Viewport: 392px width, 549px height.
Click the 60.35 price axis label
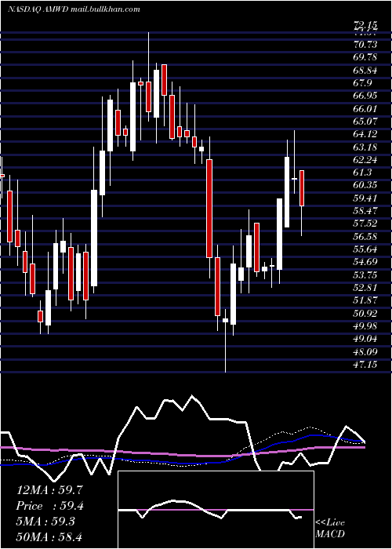pyautogui.click(x=365, y=185)
